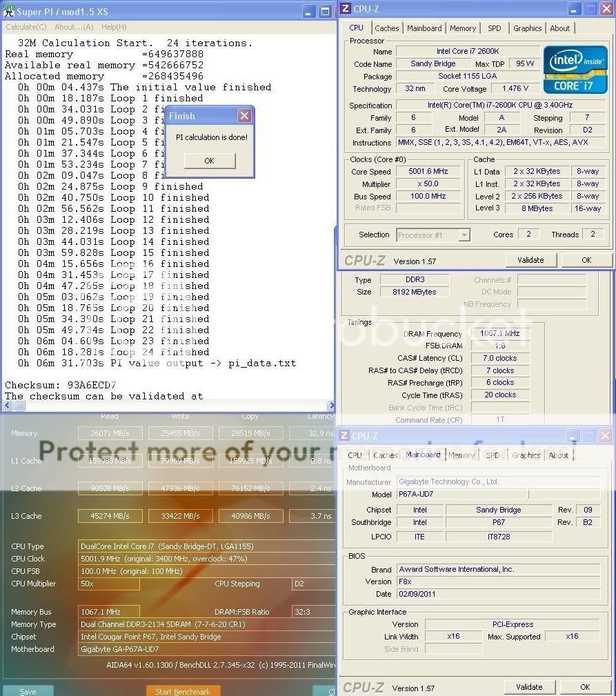The image size is (616, 696).
Task: Open the Calculate(C) menu in Super PI
Action: [26, 27]
